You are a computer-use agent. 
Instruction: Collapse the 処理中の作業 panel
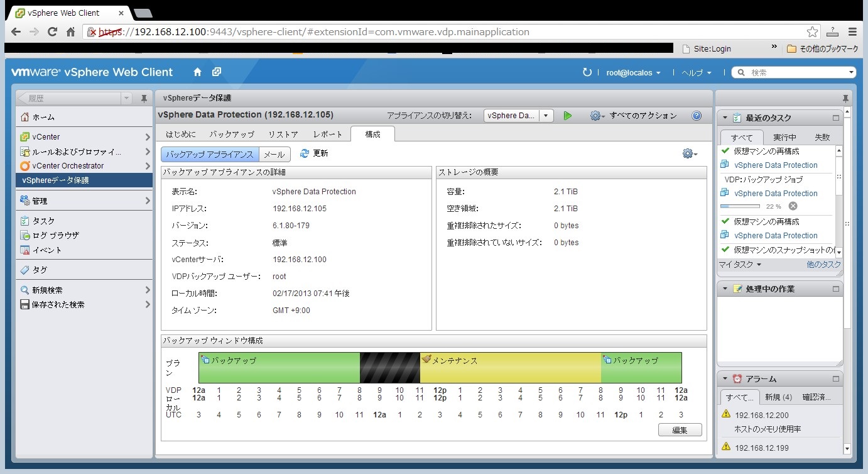[725, 289]
